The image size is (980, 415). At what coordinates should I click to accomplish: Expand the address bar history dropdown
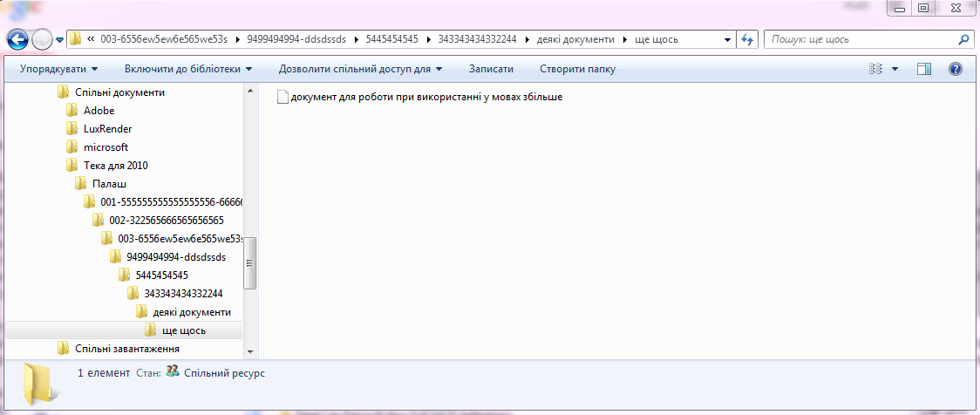(728, 39)
